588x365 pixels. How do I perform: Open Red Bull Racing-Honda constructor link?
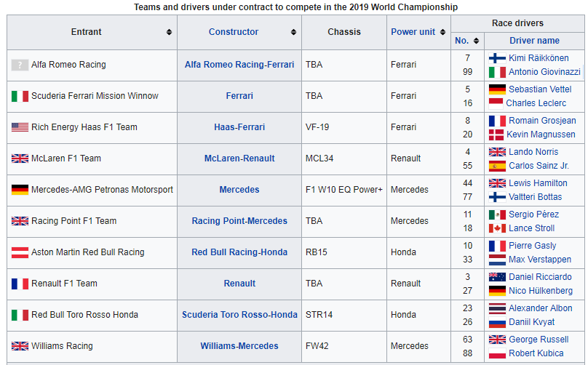click(239, 252)
